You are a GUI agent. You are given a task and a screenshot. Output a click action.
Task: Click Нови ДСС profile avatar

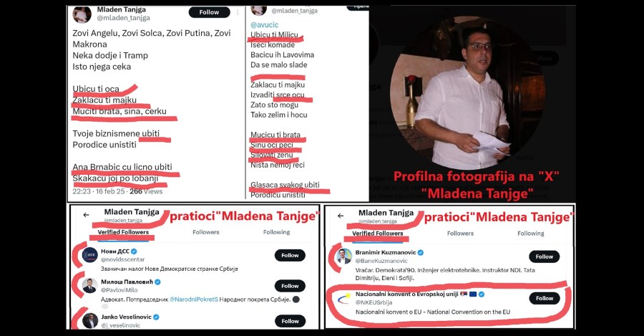(x=90, y=254)
